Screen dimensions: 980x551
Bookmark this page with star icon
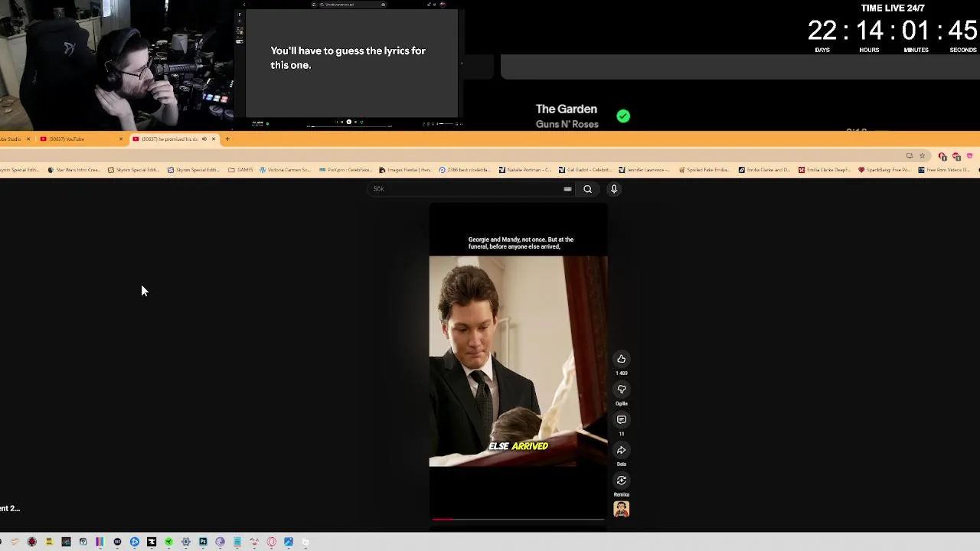tap(922, 155)
